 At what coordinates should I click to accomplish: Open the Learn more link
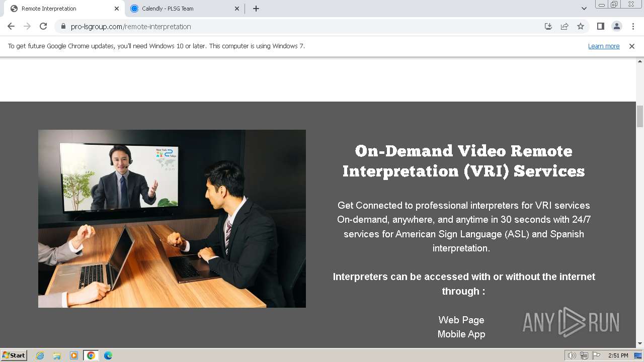tap(604, 46)
